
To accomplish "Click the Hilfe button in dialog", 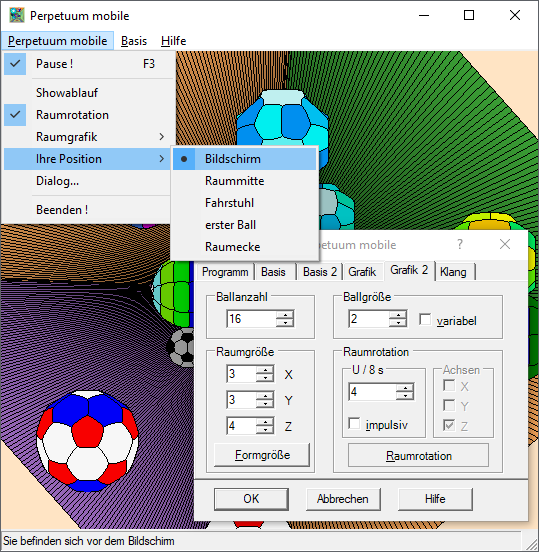I will (x=435, y=499).
